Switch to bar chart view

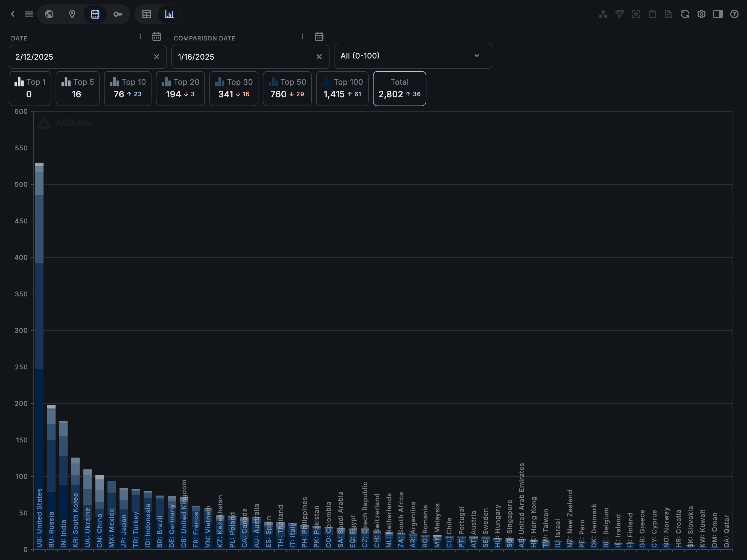(169, 14)
